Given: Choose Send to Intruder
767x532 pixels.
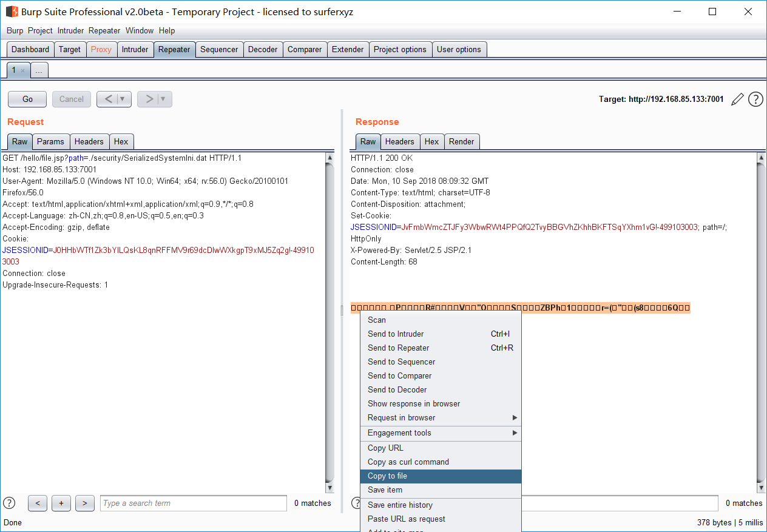Looking at the screenshot, I should (441, 334).
